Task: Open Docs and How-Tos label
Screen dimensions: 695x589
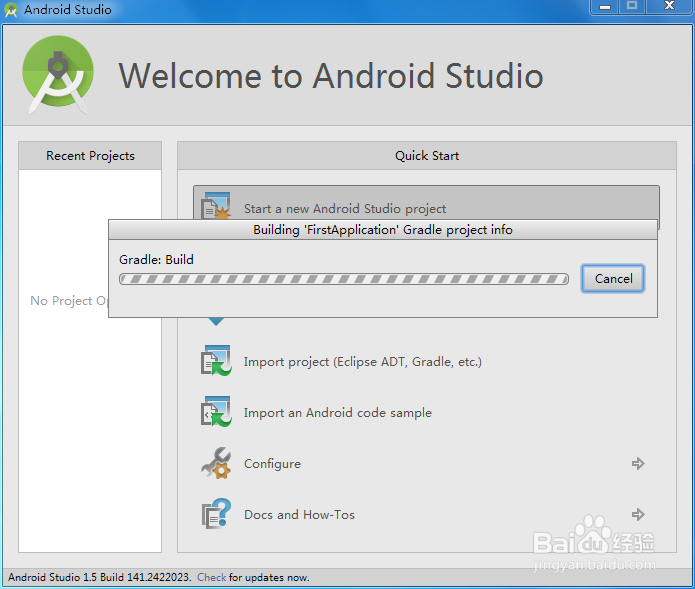Action: tap(299, 515)
